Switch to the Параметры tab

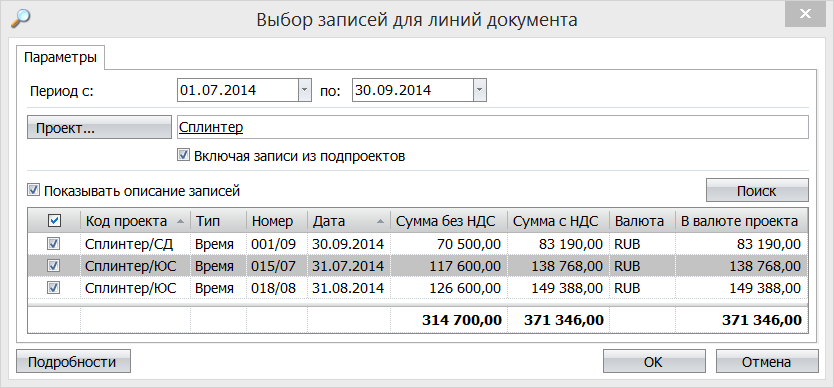(x=61, y=57)
